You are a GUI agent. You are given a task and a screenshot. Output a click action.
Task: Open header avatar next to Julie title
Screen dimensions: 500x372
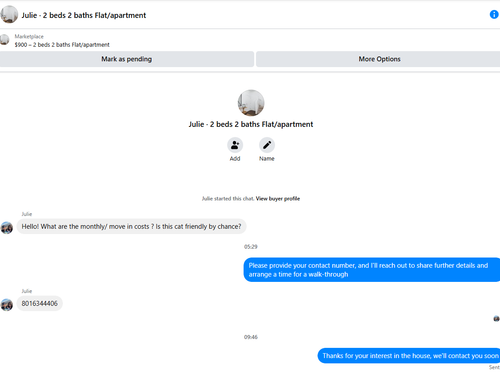[x=9, y=14]
